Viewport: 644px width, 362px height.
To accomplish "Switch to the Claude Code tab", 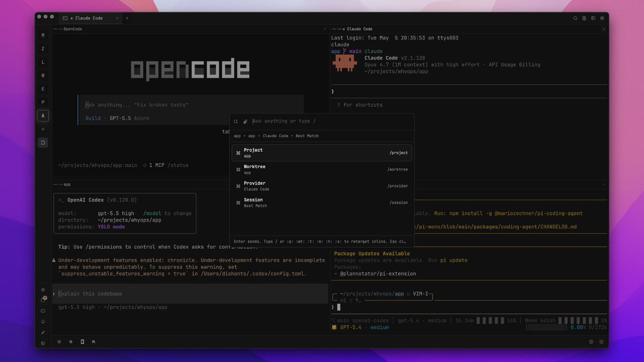I will tap(89, 18).
